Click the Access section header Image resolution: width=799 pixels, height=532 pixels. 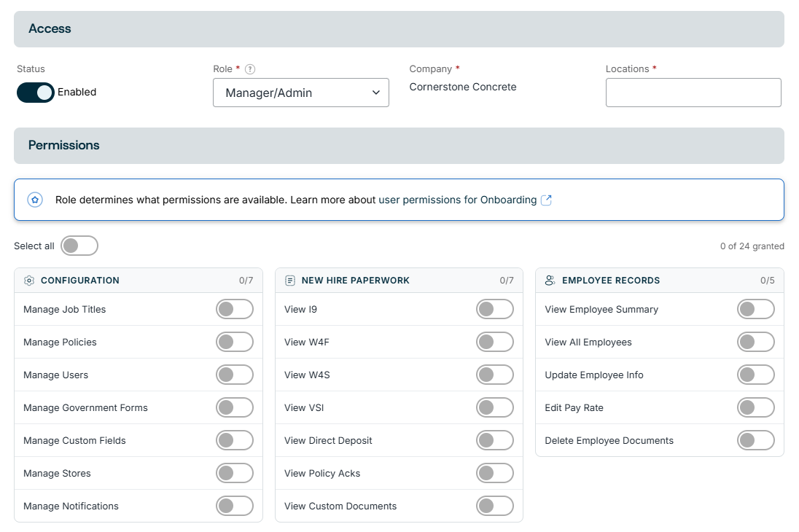tap(399, 29)
